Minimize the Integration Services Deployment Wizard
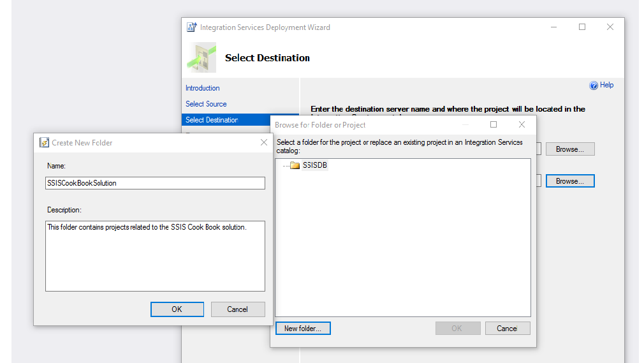 [553, 27]
